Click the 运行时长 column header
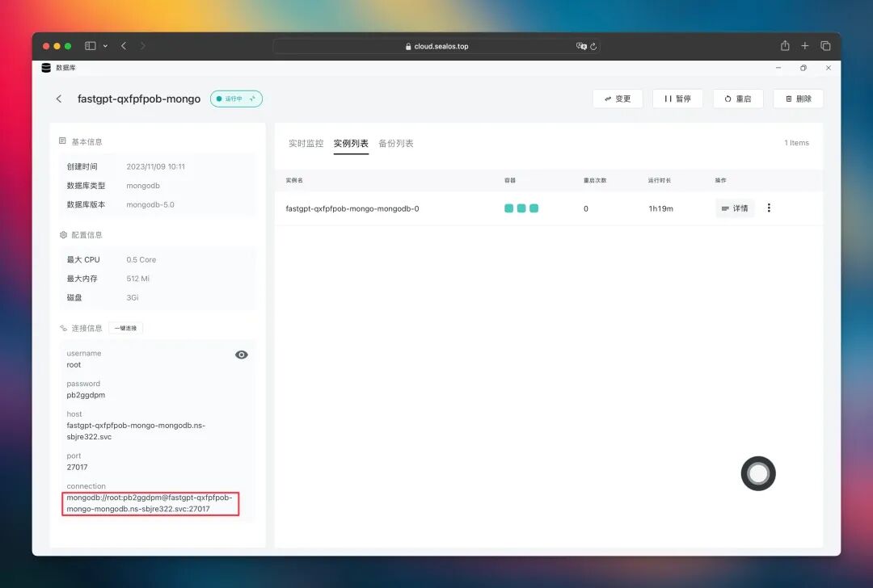The image size is (873, 588). point(660,180)
